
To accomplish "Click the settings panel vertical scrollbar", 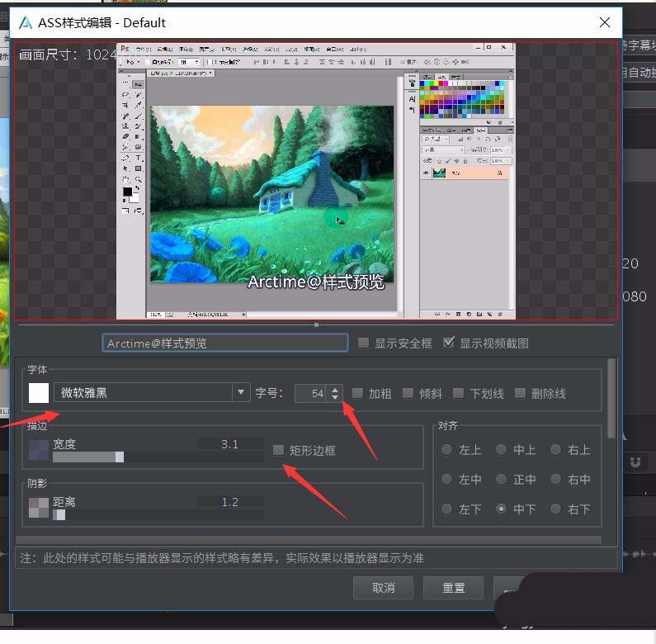I will coord(611,398).
